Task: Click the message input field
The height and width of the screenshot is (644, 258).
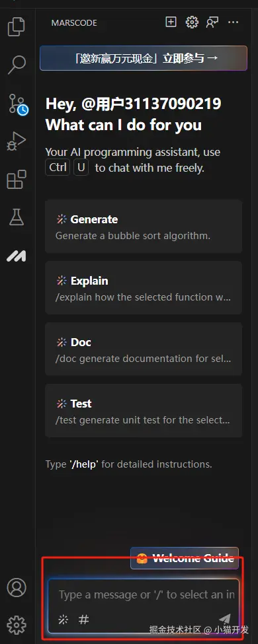Action: 143,594
